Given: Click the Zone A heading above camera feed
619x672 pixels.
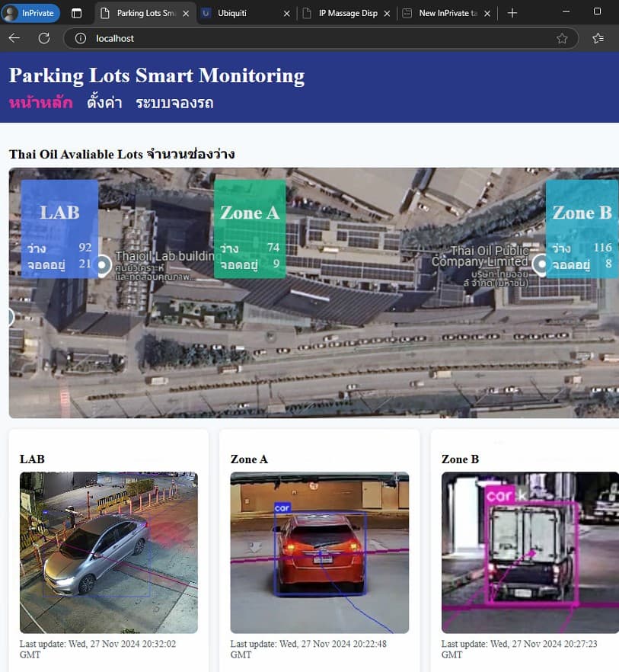Looking at the screenshot, I should (x=249, y=459).
